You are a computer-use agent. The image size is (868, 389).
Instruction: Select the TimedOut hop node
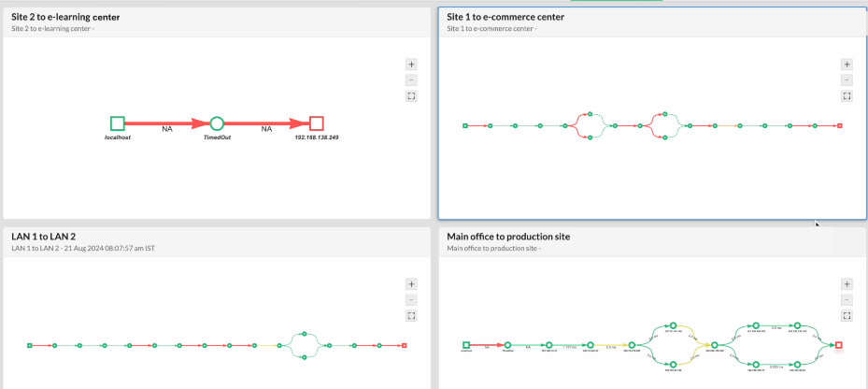click(217, 123)
